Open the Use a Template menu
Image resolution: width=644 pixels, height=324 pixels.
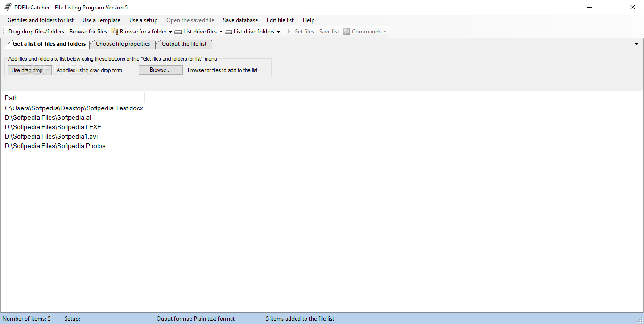pyautogui.click(x=101, y=20)
